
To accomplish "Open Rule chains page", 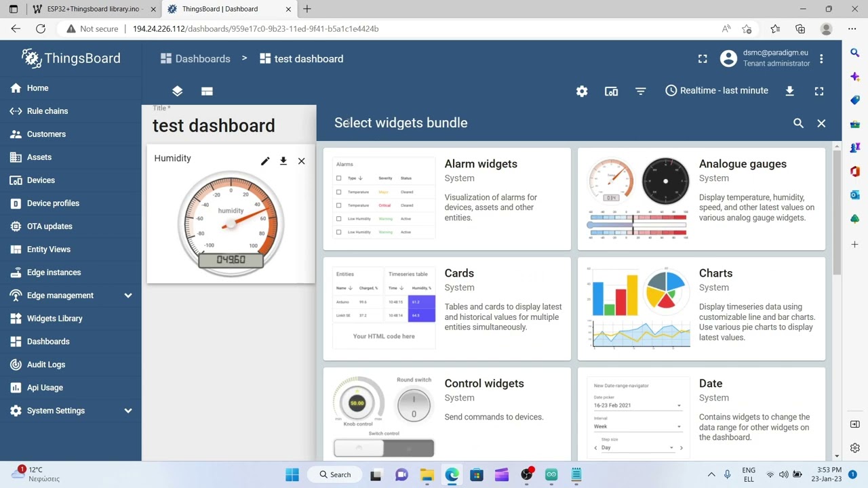I will (x=71, y=111).
